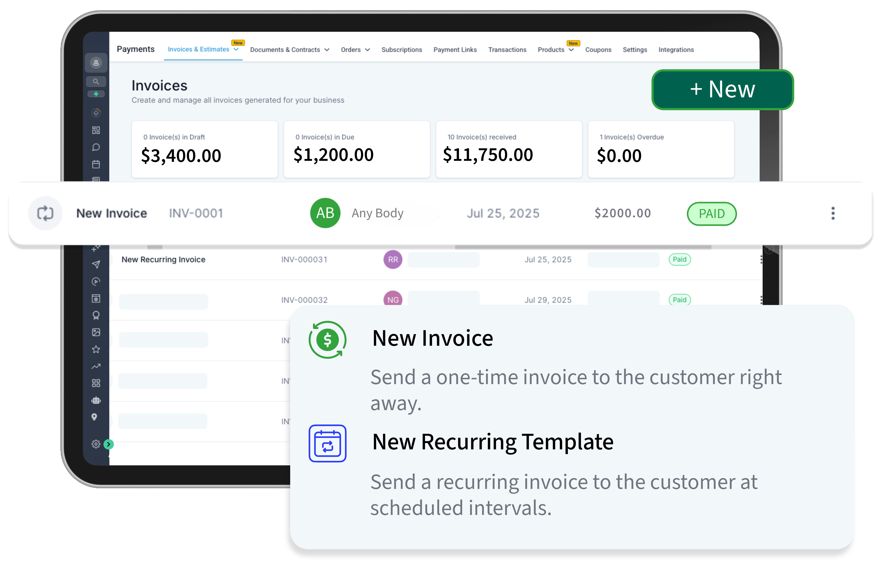Viewport: 882px width, 588px height.
Task: Click the paper plane marketing icon
Action: 96,264
